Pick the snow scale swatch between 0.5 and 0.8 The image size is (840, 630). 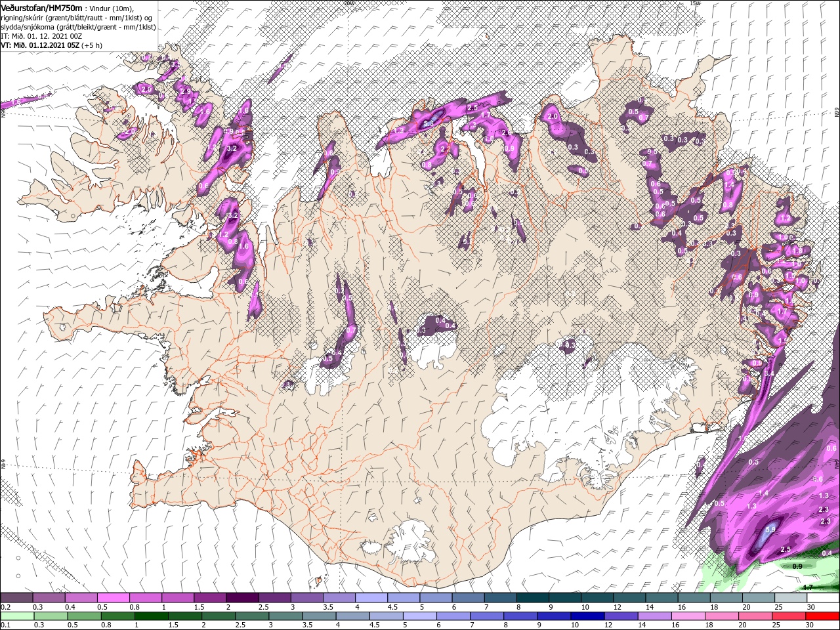113,598
